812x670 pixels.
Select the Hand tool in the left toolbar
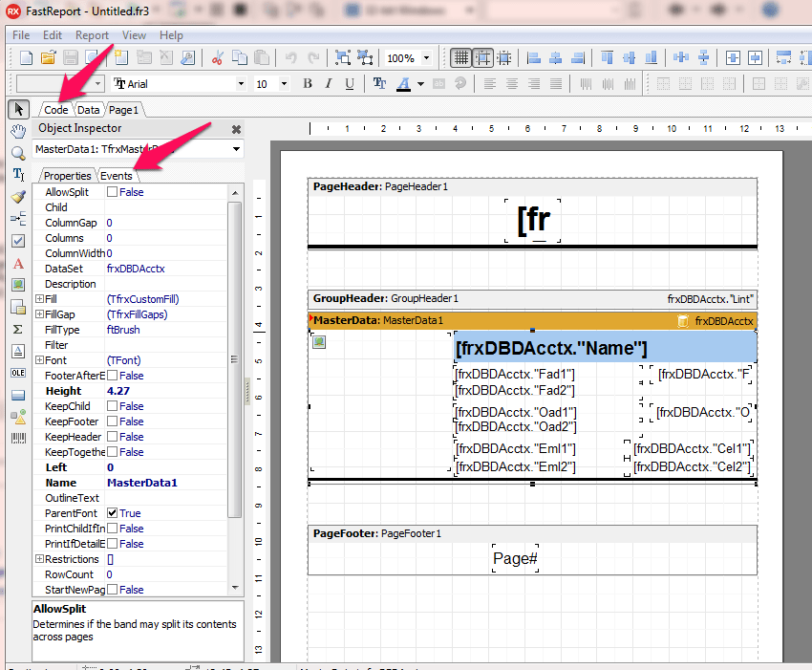(x=17, y=133)
